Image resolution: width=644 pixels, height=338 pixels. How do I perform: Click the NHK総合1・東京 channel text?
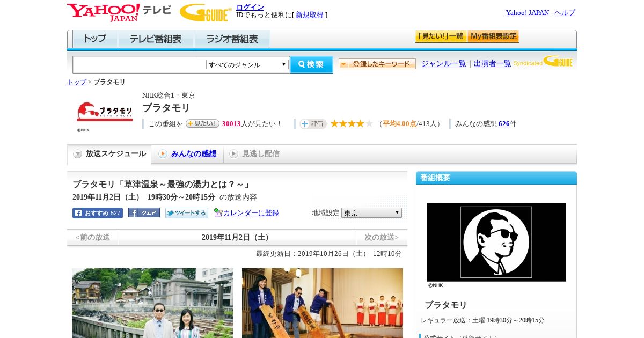point(169,95)
